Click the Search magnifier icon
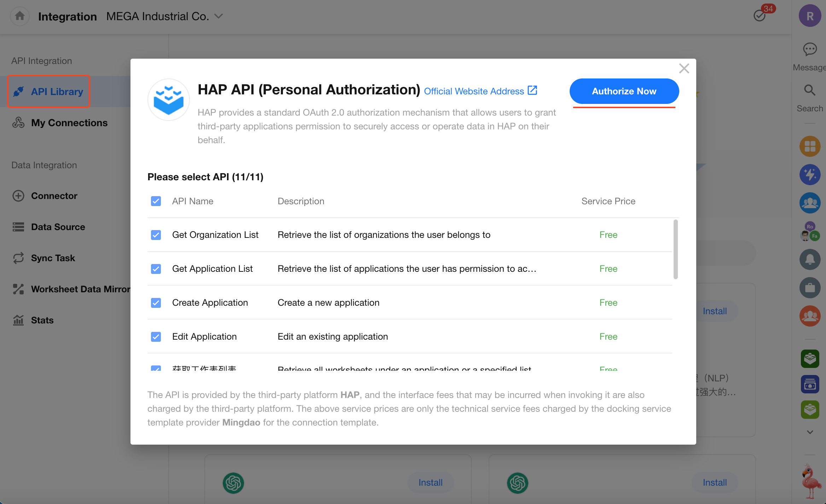This screenshot has width=826, height=504. coord(809,90)
